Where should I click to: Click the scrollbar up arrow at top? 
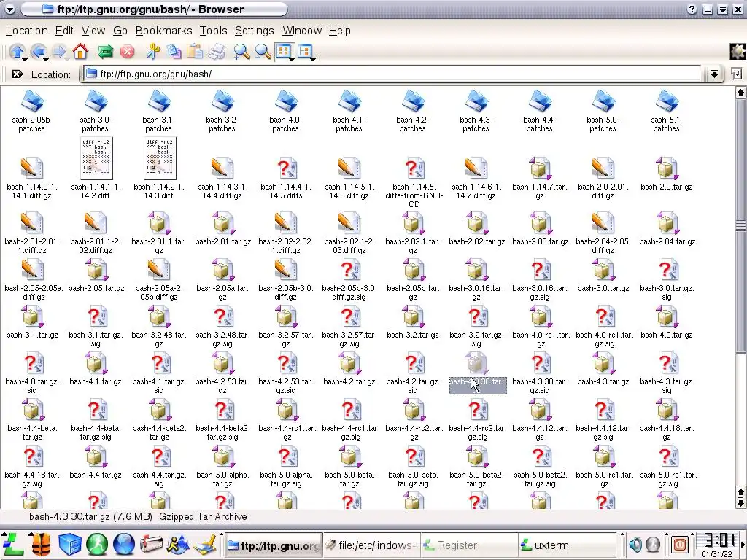[740, 93]
